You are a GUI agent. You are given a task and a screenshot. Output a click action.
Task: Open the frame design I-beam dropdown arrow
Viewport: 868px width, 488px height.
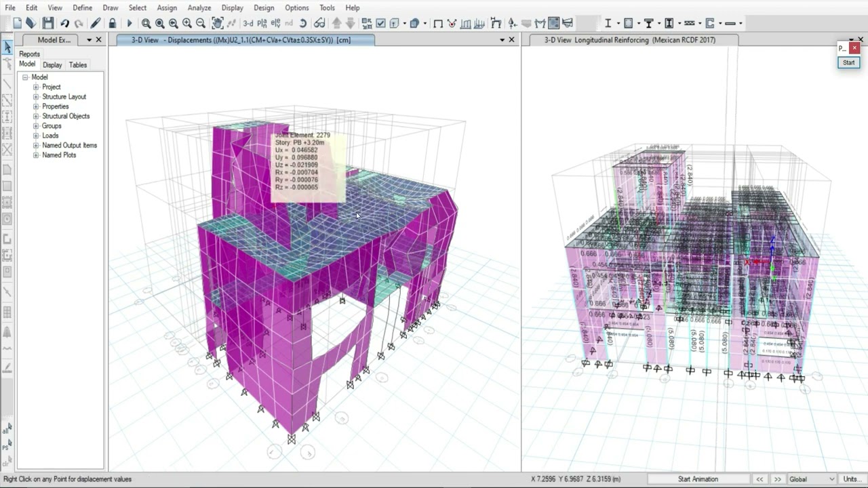(x=618, y=23)
